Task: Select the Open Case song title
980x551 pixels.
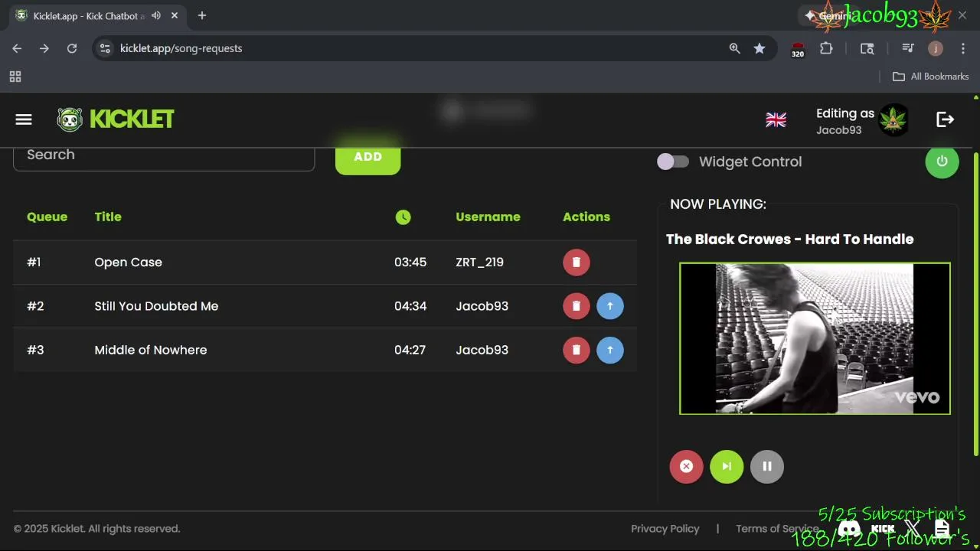Action: (128, 262)
